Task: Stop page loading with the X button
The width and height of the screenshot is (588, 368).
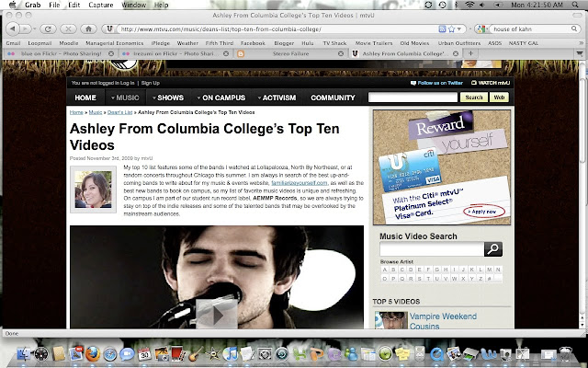Action: (68, 29)
